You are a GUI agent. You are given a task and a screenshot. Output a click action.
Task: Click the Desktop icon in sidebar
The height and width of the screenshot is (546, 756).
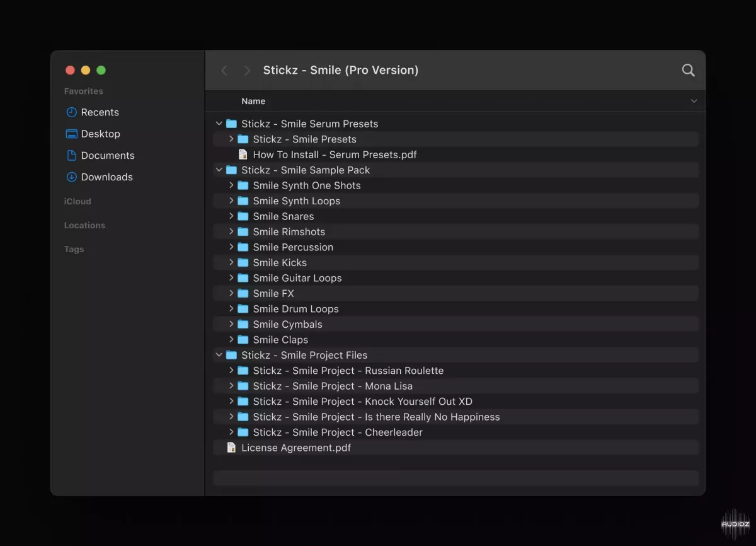(x=72, y=134)
